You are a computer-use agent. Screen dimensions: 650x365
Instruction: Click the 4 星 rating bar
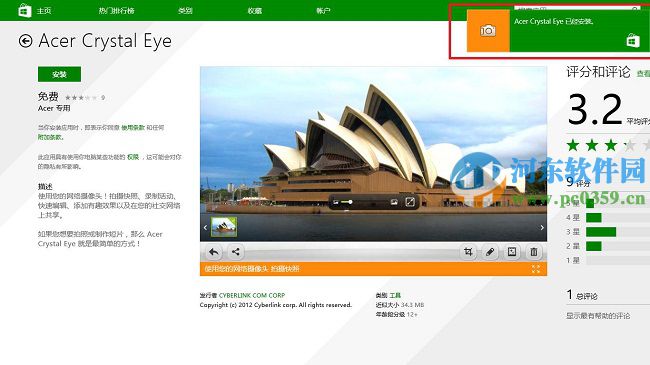tap(618, 217)
